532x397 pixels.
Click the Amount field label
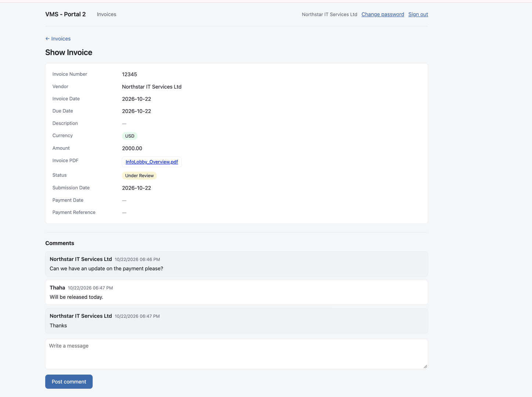61,148
